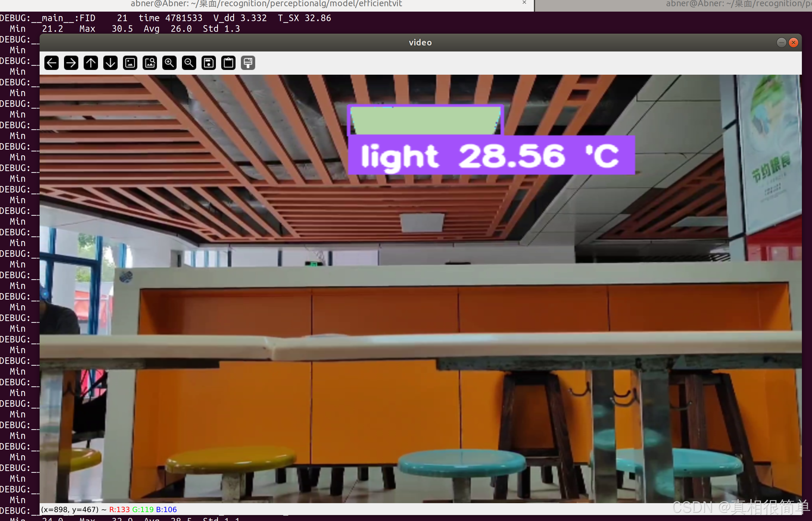Image resolution: width=812 pixels, height=521 pixels.
Task: Zoom out with the magnifier minus icon
Action: (x=189, y=63)
